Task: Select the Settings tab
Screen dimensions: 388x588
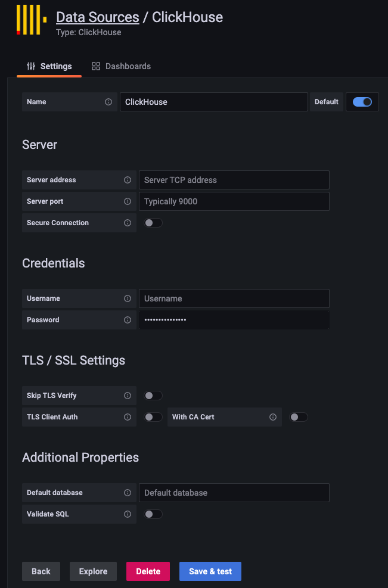Action: (x=49, y=66)
